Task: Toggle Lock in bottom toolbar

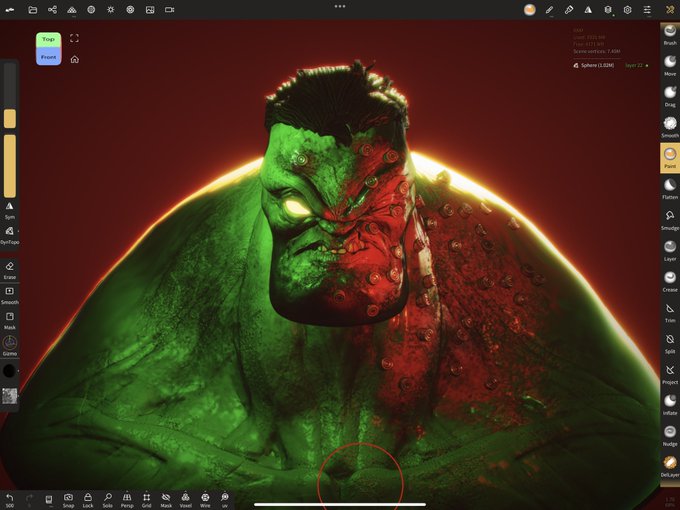Action: 88,500
